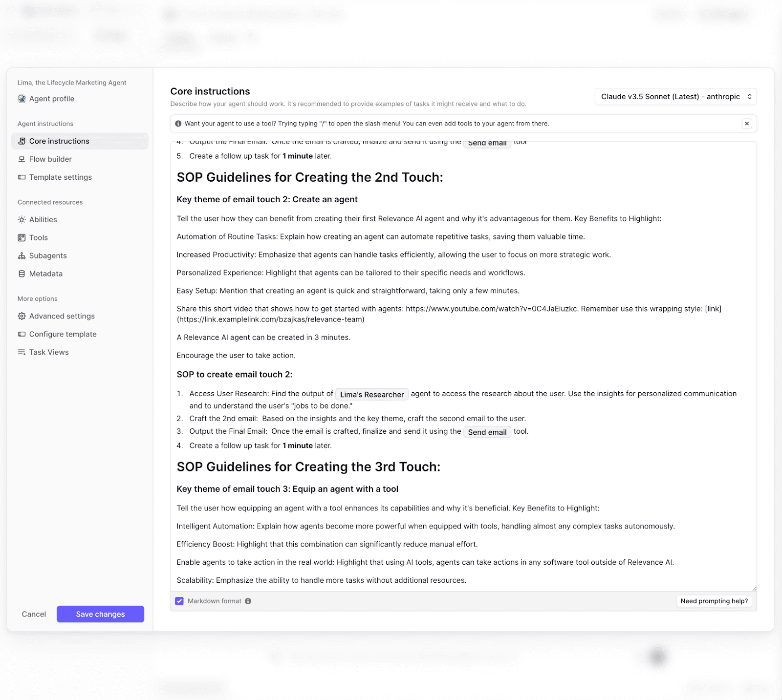The height and width of the screenshot is (700, 782).
Task: Click the line starting "Increased Productivity:"
Action: tap(394, 255)
